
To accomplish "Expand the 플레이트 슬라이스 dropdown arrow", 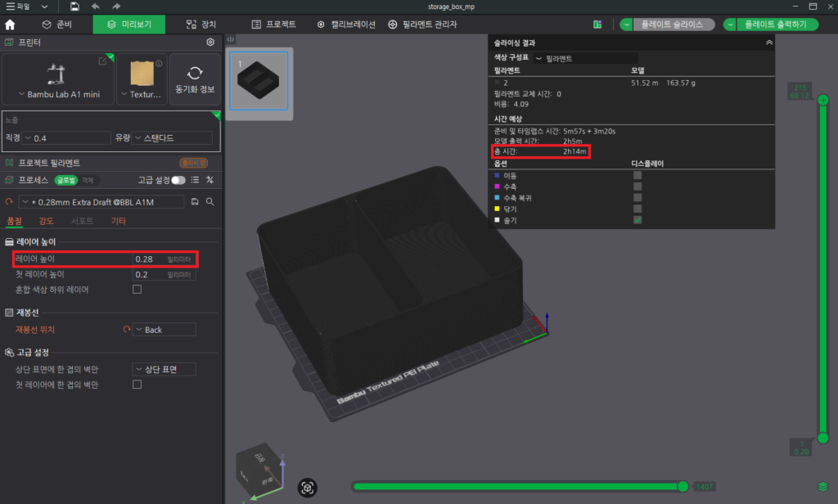I will [626, 25].
